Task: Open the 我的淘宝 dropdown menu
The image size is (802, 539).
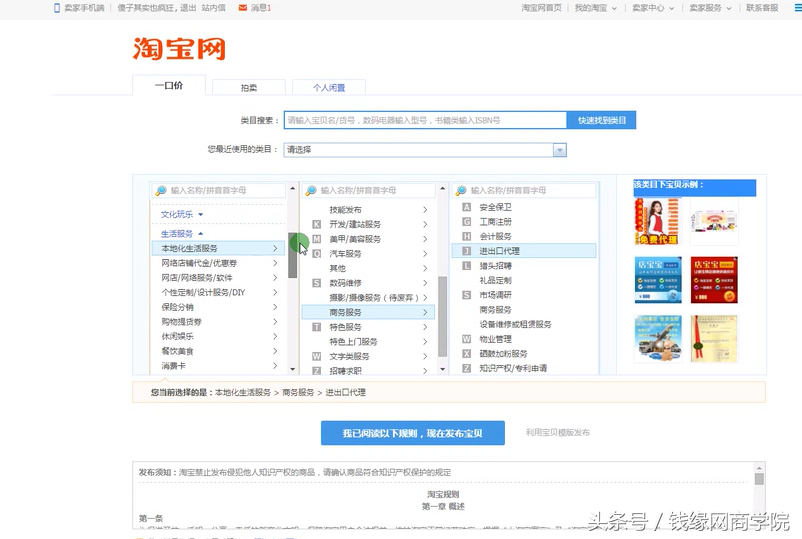Action: 595,8
